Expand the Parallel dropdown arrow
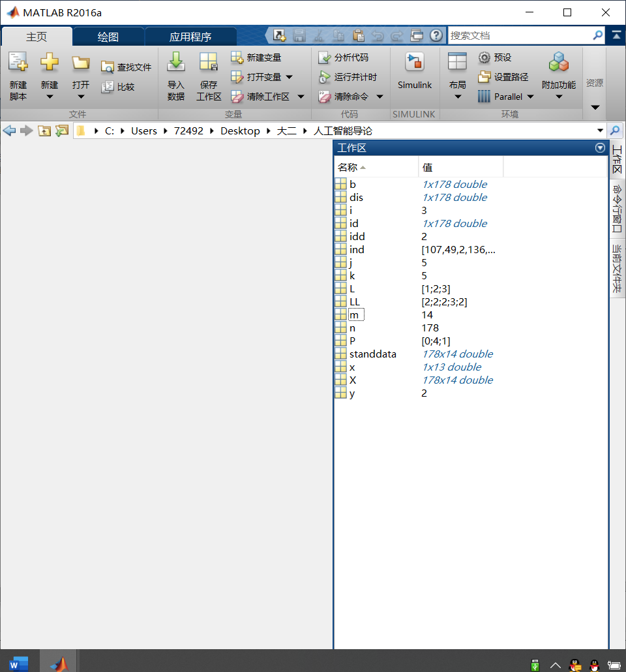Viewport: 626px width, 672px height. (x=530, y=97)
